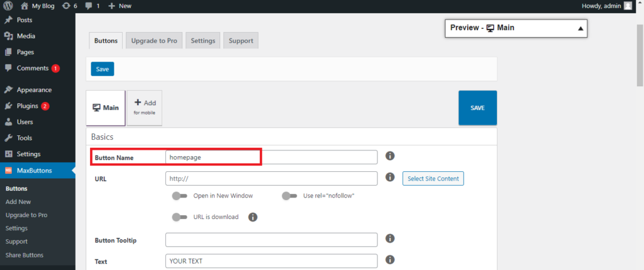Click info icon beside Button Name
This screenshot has width=644, height=270.
tap(390, 155)
